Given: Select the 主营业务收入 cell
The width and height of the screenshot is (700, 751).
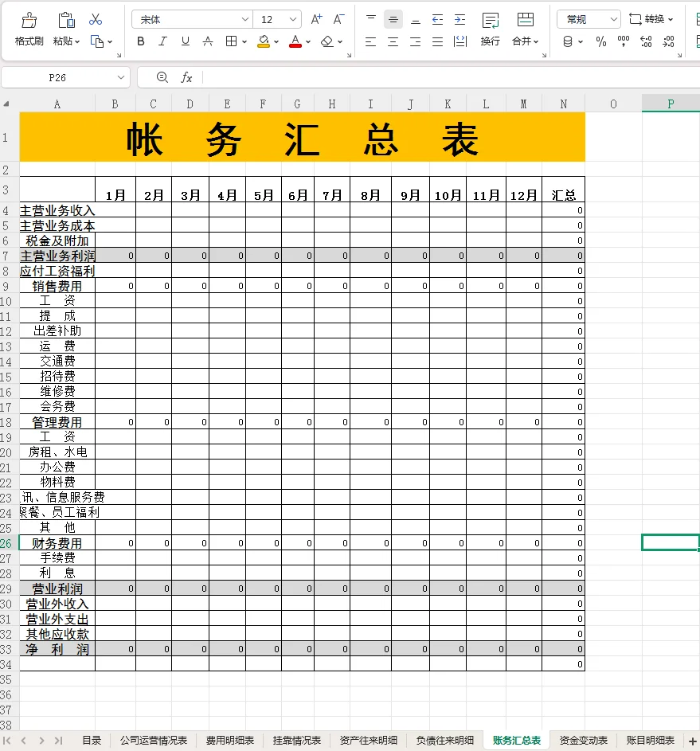Looking at the screenshot, I should [x=57, y=210].
